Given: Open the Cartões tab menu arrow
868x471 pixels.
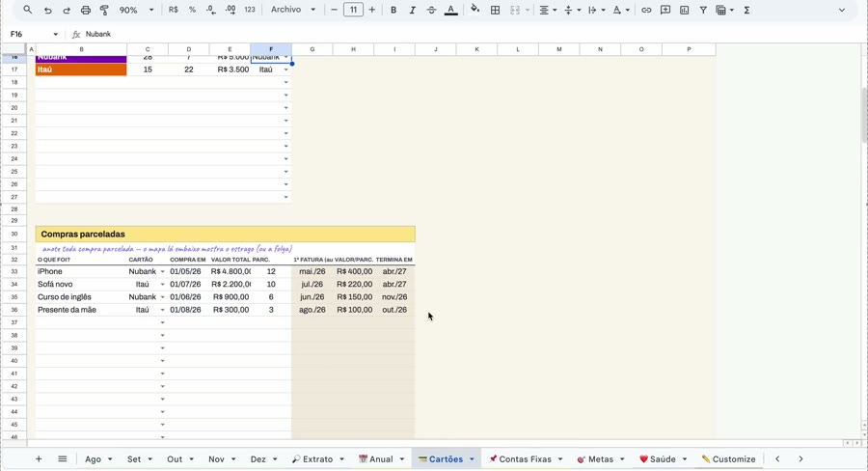Looking at the screenshot, I should point(472,458).
